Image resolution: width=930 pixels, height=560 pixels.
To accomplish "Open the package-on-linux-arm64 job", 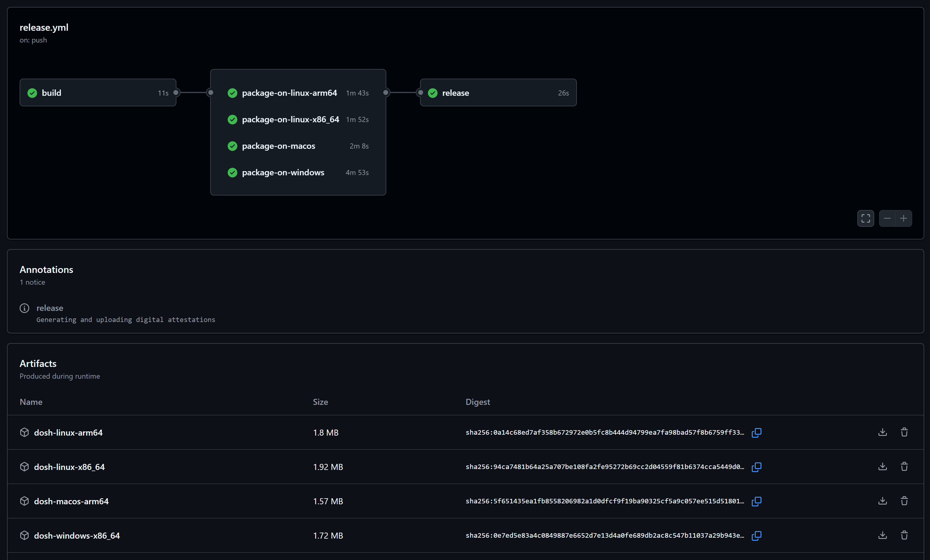I will [x=289, y=93].
